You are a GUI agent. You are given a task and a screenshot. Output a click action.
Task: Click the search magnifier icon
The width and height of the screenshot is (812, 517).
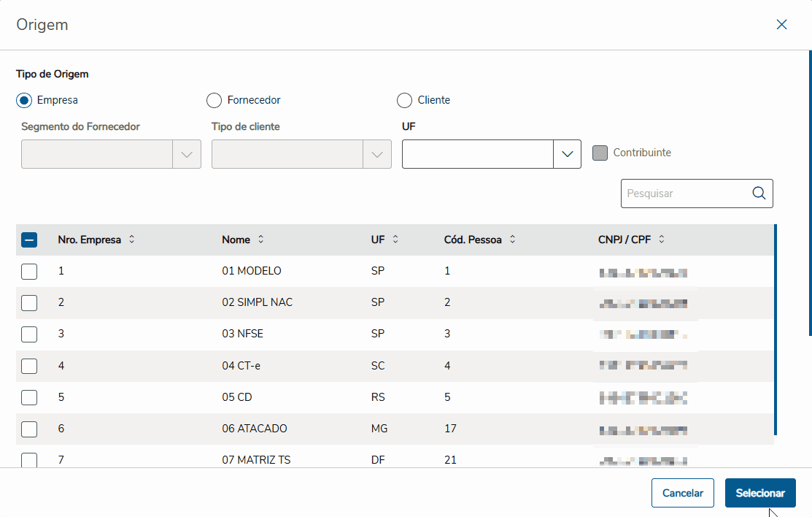point(759,194)
